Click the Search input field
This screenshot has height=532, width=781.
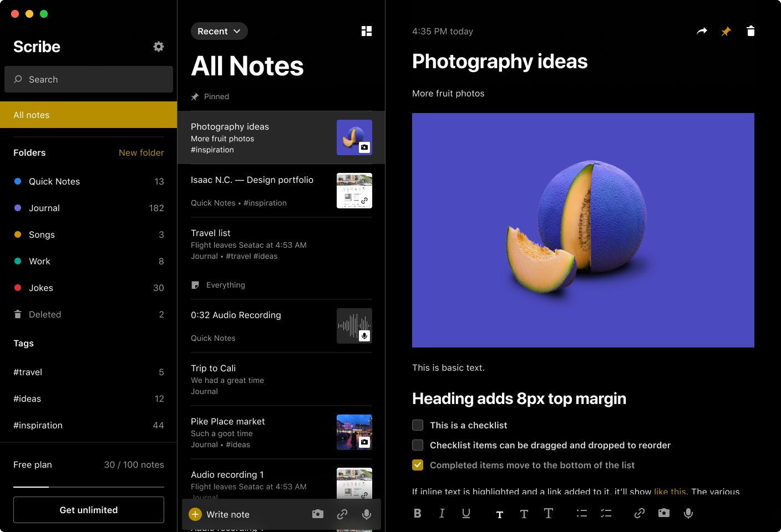coord(89,79)
